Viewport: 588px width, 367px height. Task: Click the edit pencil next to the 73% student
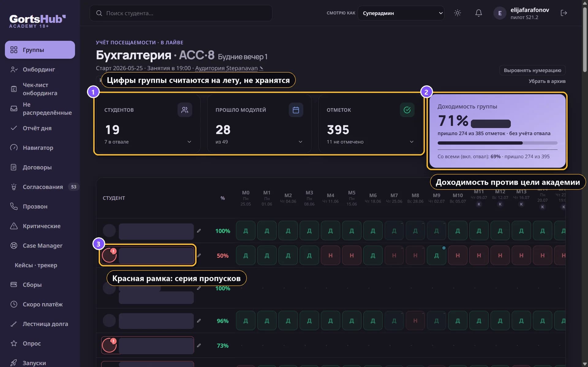click(x=199, y=346)
